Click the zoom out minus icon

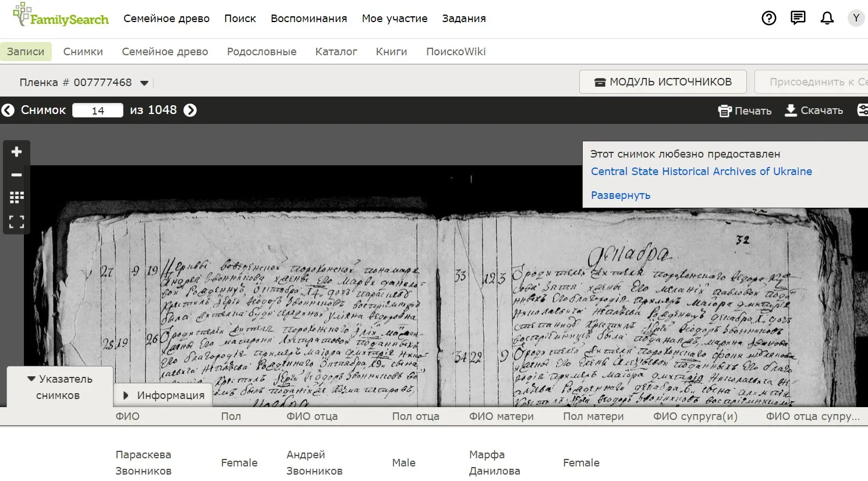(16, 174)
